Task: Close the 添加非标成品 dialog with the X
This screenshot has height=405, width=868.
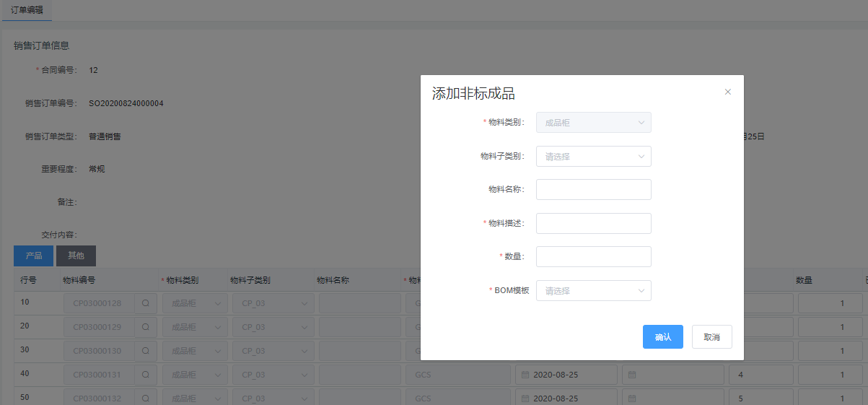Action: (x=727, y=92)
